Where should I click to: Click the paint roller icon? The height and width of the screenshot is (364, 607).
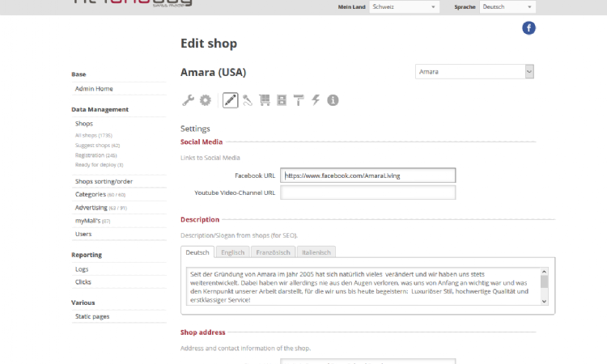pyautogui.click(x=299, y=100)
